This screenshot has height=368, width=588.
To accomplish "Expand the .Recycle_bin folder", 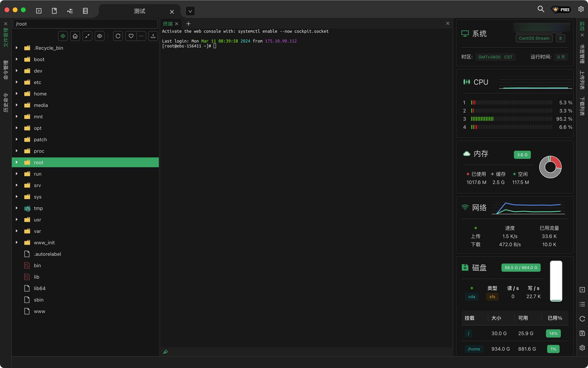I will [x=17, y=48].
